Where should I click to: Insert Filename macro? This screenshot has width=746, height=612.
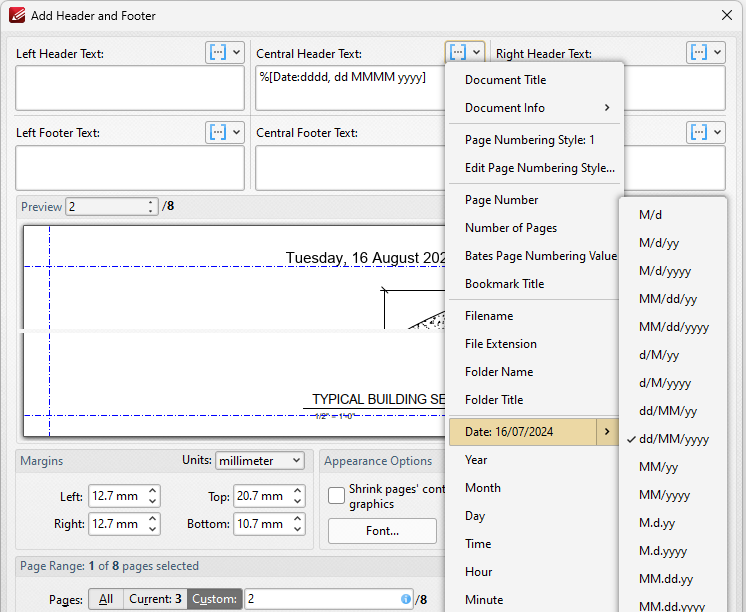[x=534, y=316]
